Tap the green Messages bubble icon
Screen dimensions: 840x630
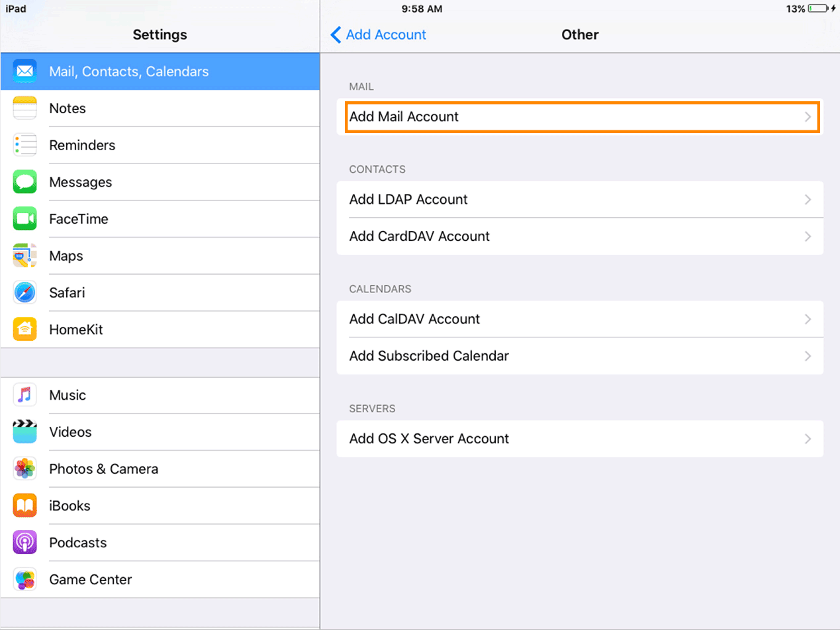click(x=24, y=182)
